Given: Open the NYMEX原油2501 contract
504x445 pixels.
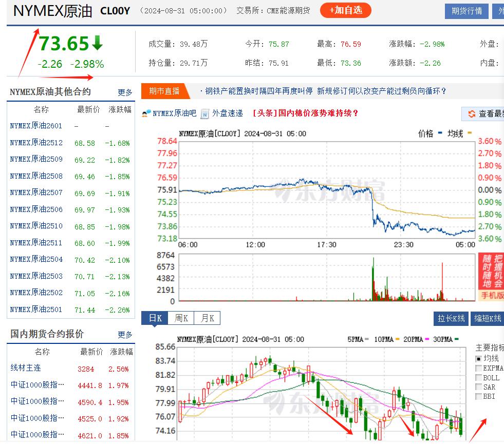Looking at the screenshot, I should point(36,309).
